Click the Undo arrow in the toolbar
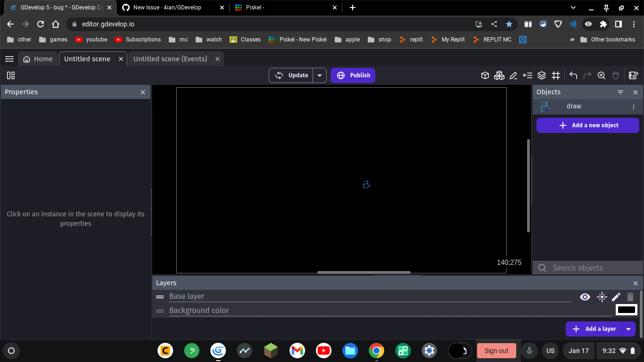Viewport: 644px width, 362px height. [573, 75]
